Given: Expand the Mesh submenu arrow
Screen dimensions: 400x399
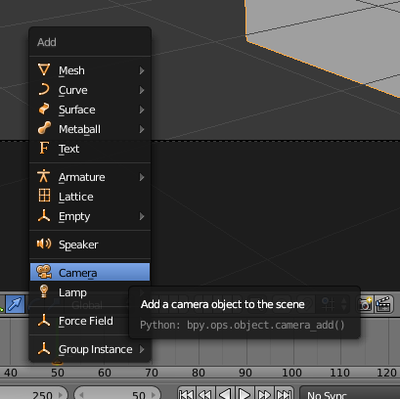Looking at the screenshot, I should (142, 70).
